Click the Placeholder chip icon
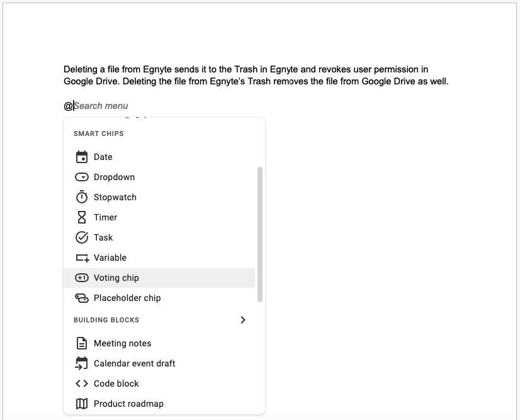 click(x=82, y=298)
